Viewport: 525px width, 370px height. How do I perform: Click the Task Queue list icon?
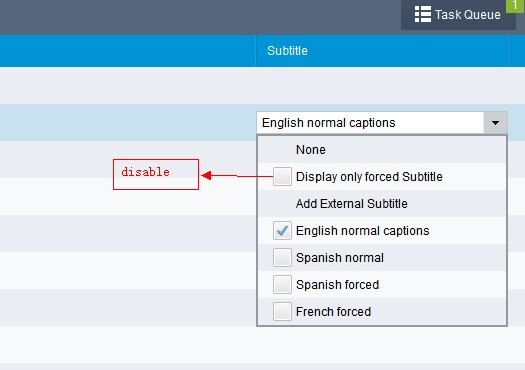423,14
